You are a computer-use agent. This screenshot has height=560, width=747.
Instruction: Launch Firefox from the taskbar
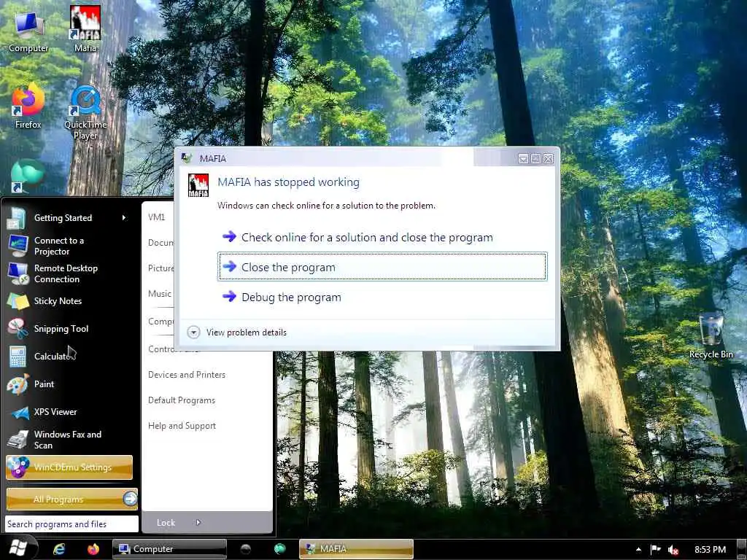point(93,549)
